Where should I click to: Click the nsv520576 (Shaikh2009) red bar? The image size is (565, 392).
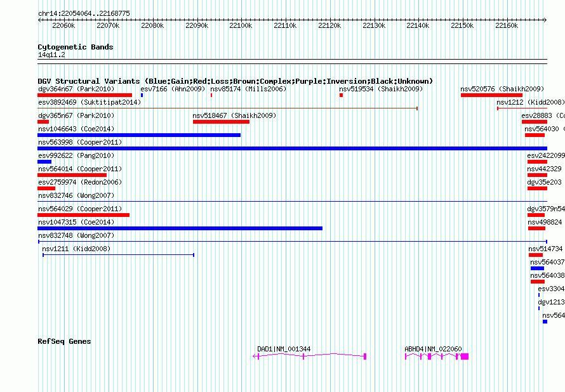click(491, 95)
